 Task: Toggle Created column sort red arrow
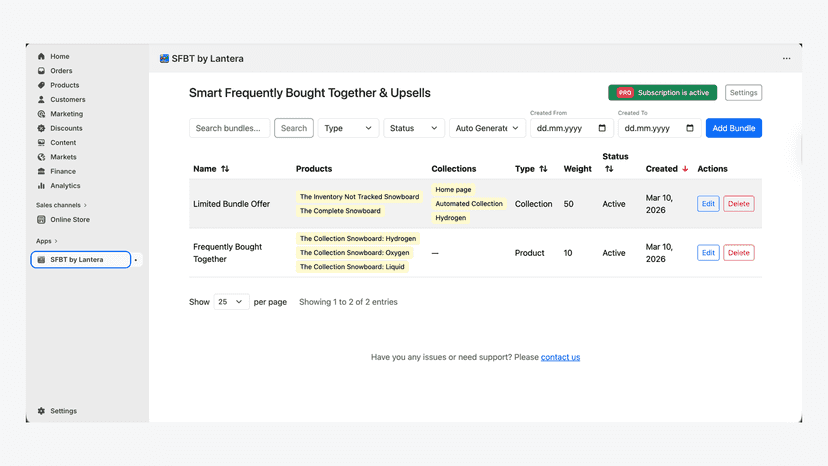click(x=685, y=169)
